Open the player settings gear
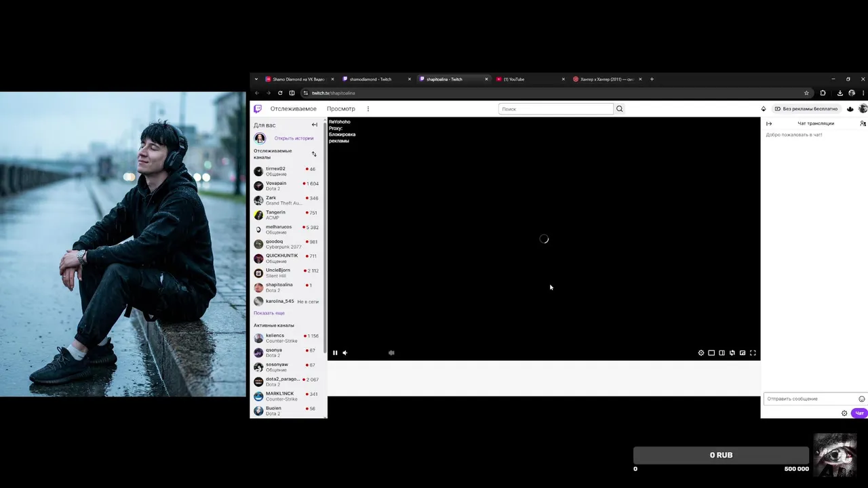Screen dimensions: 868x488 (x=701, y=352)
